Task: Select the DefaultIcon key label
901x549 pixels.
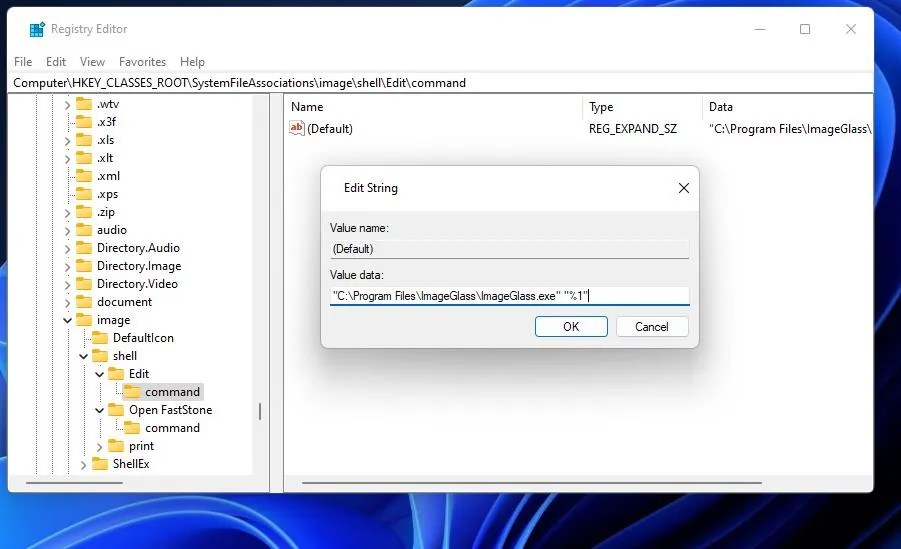Action: (143, 338)
